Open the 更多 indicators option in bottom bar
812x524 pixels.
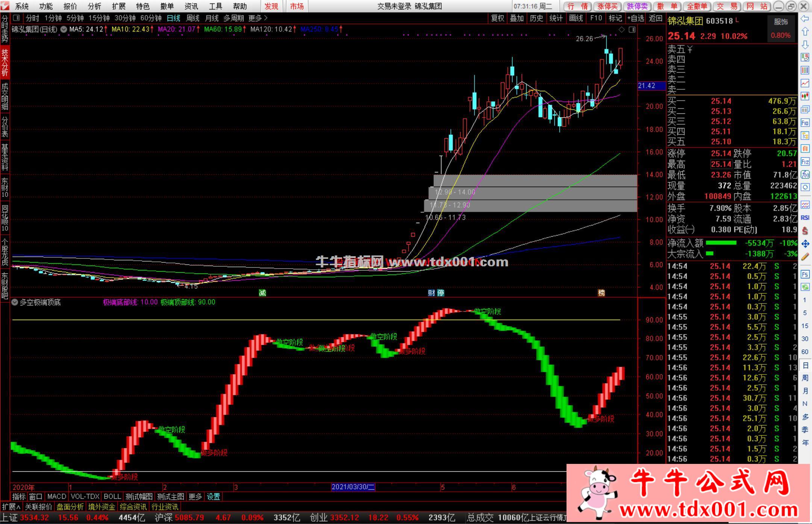point(195,497)
